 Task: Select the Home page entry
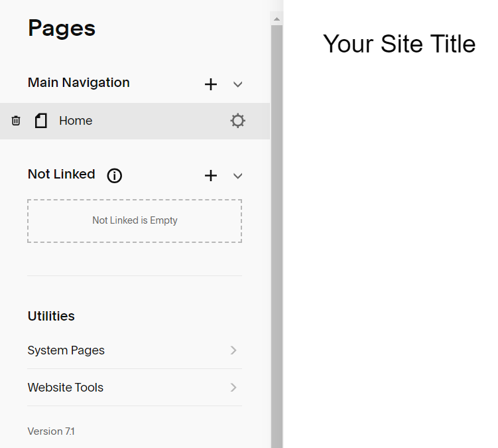click(x=135, y=121)
